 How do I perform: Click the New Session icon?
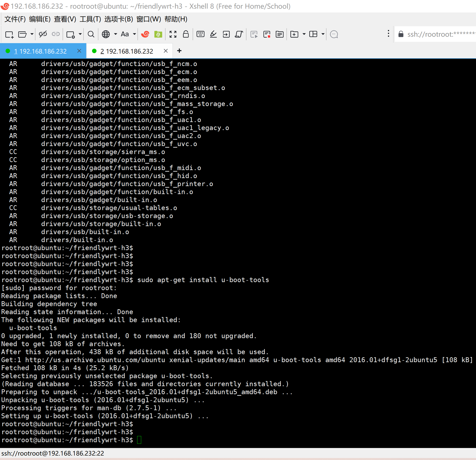pyautogui.click(x=10, y=34)
